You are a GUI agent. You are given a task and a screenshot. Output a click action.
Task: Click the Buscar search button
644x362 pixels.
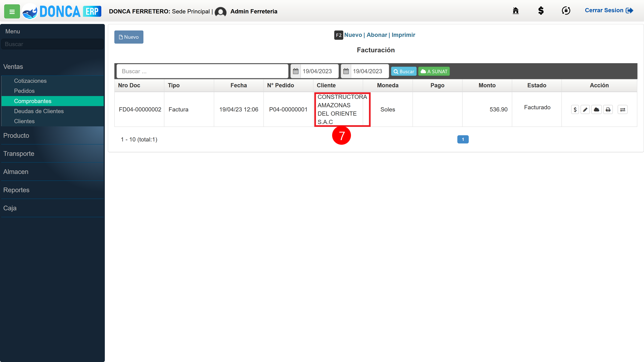pos(404,71)
